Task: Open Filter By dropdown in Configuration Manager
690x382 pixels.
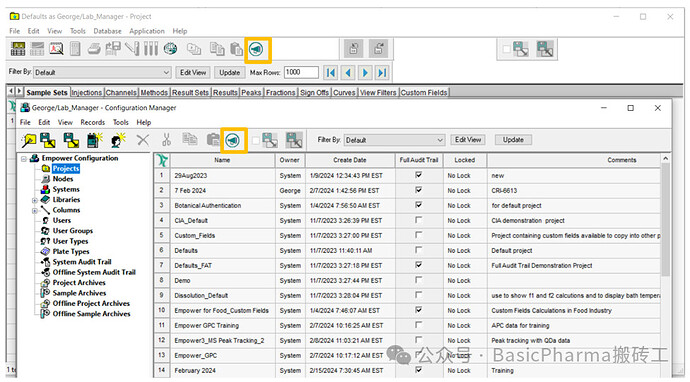Action: click(440, 140)
